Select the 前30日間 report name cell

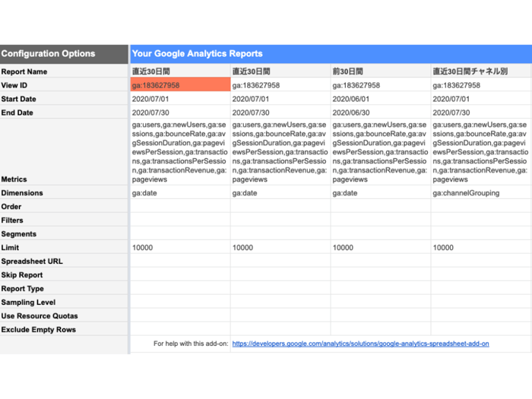coord(381,71)
